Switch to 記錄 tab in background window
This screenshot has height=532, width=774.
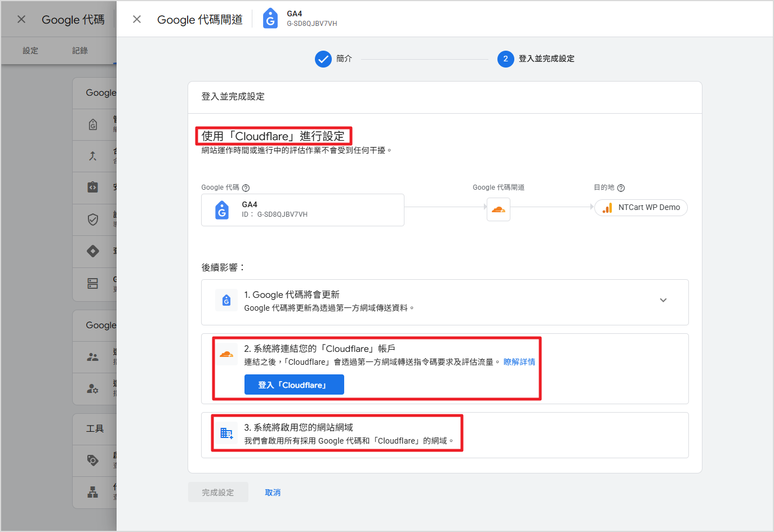[80, 51]
